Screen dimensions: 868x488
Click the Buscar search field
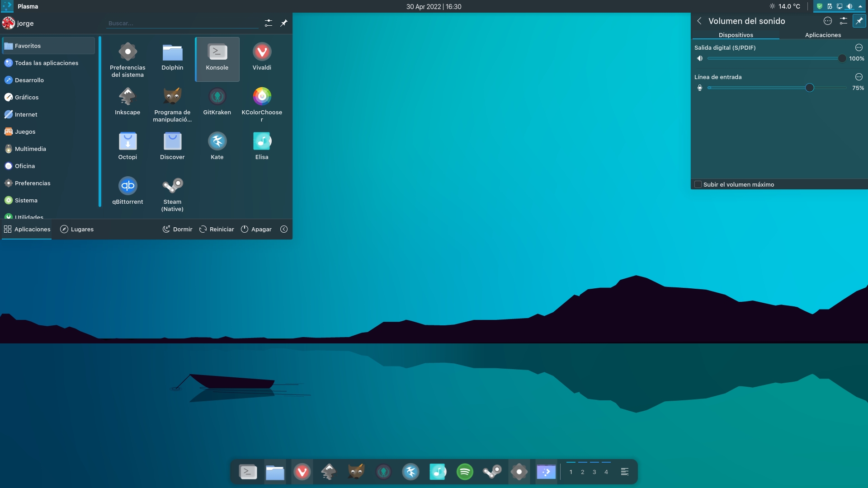[x=181, y=23]
